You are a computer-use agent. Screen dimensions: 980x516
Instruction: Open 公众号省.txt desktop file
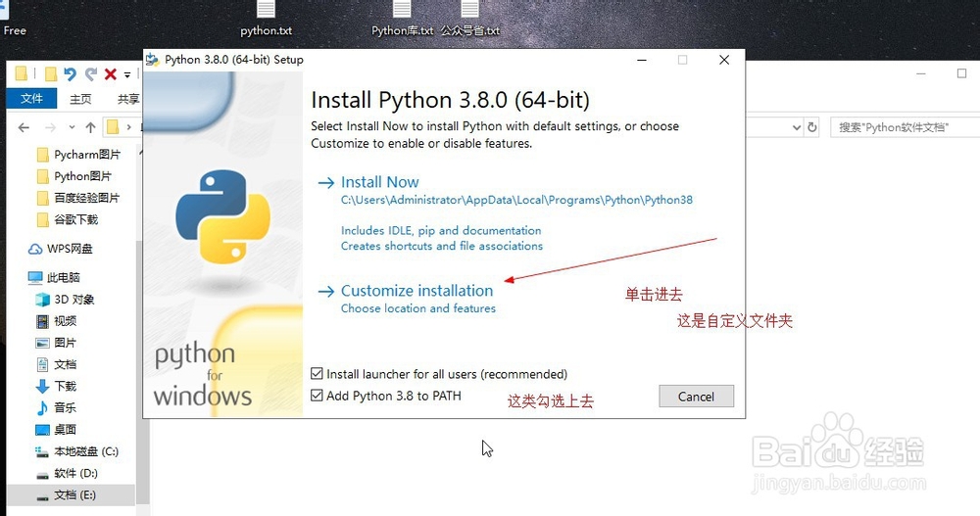tap(470, 19)
